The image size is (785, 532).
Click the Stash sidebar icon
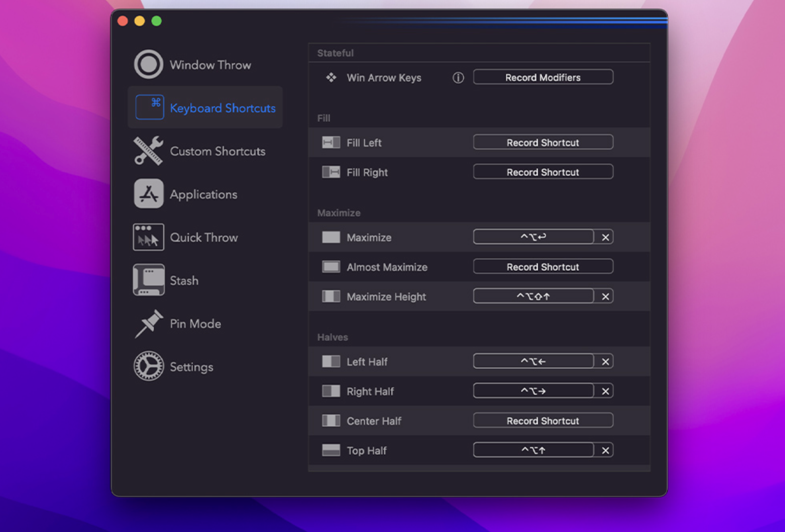coord(148,280)
